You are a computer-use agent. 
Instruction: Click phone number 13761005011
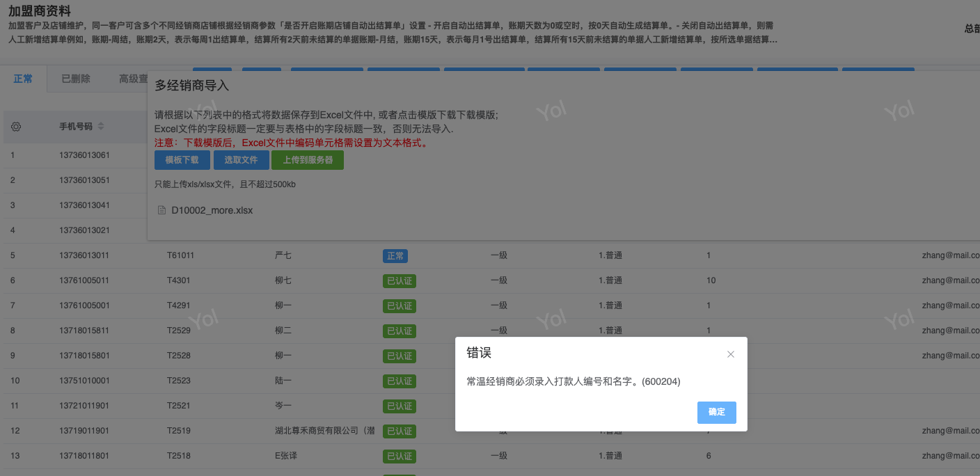coord(84,280)
